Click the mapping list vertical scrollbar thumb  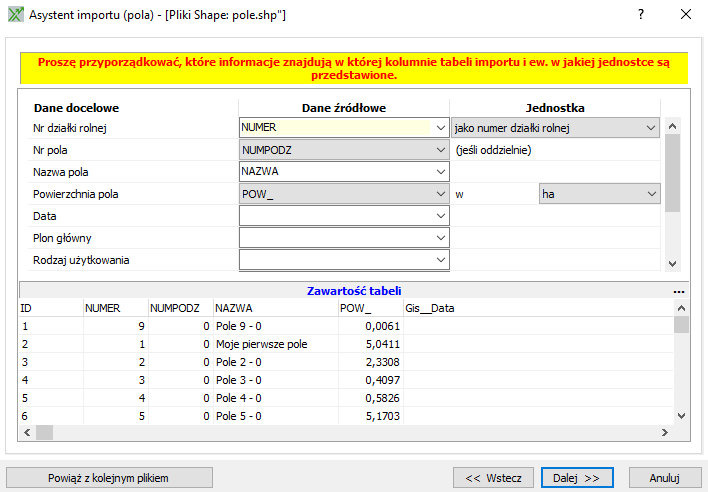[672, 173]
